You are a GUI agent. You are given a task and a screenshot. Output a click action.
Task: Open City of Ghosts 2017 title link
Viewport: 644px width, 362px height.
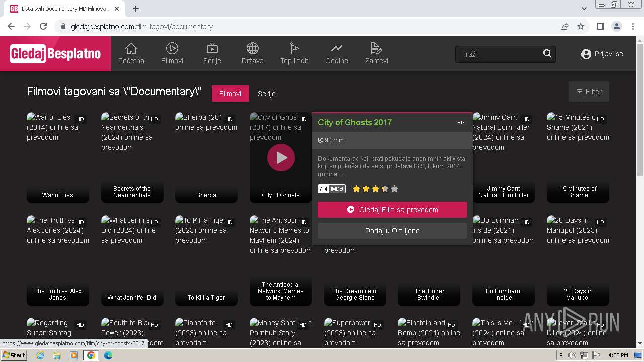coord(355,122)
